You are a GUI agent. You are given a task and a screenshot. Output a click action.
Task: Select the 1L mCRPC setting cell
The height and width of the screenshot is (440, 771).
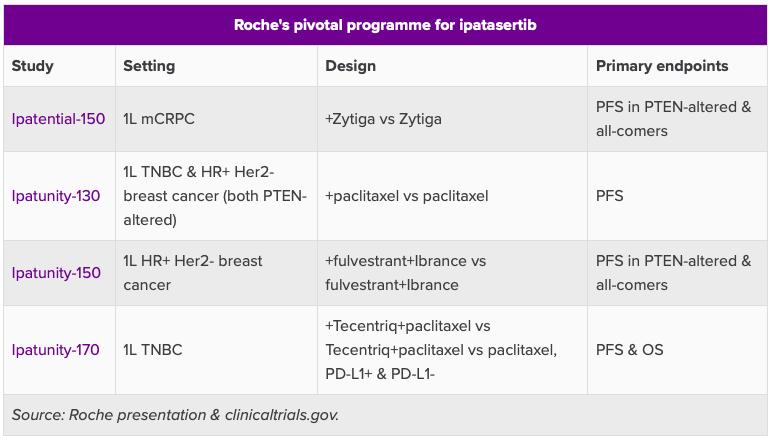point(160,119)
